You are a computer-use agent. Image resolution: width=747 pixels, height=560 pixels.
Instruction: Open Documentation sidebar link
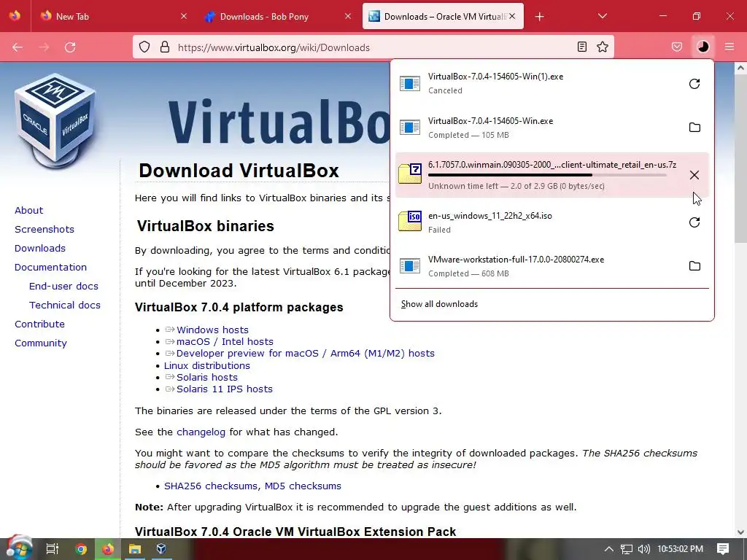pyautogui.click(x=50, y=267)
